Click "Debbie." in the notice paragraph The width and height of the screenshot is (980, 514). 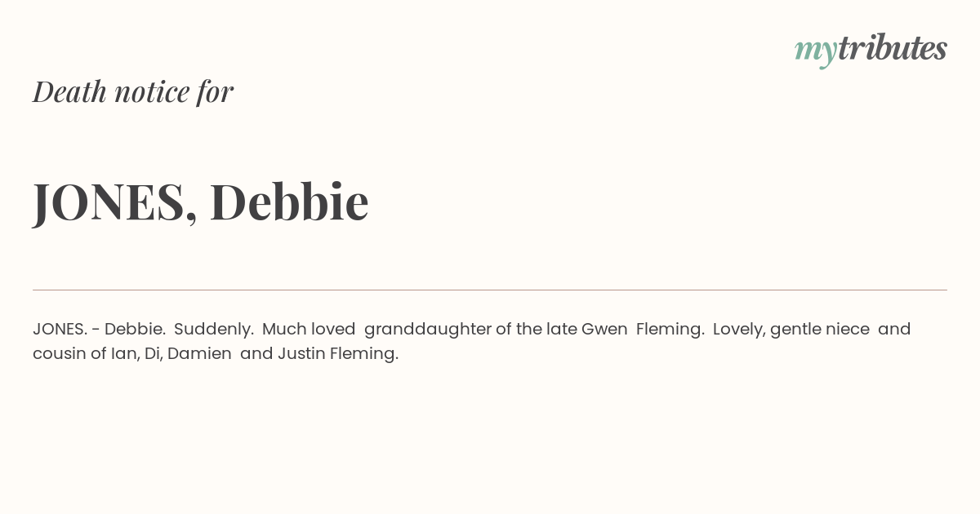coord(135,329)
